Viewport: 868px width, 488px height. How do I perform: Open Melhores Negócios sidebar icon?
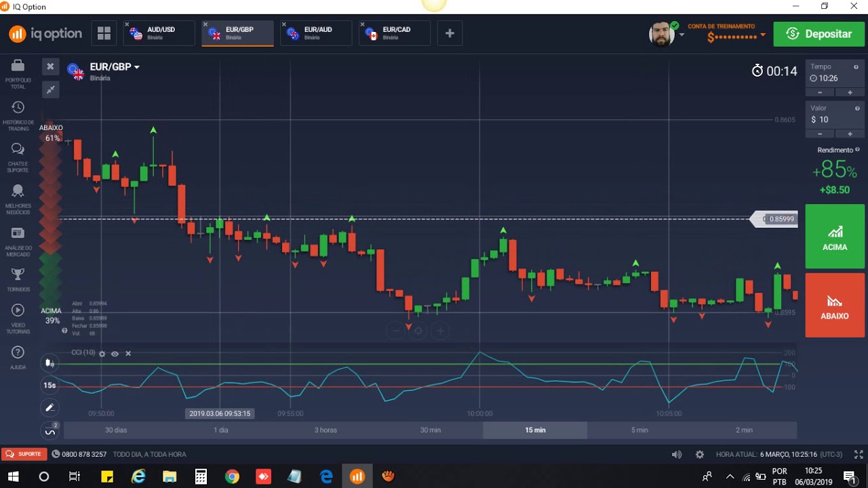pyautogui.click(x=18, y=191)
